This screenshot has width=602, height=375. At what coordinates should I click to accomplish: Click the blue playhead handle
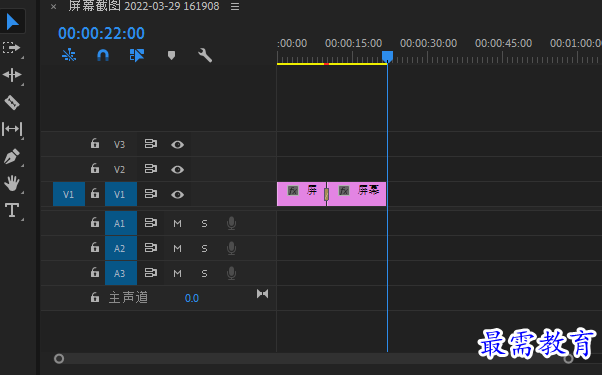tap(387, 56)
